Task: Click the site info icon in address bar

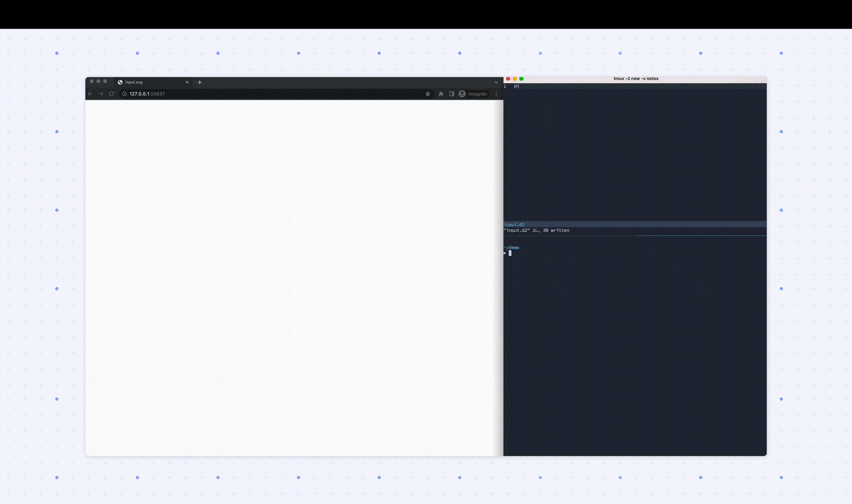Action: pyautogui.click(x=124, y=94)
